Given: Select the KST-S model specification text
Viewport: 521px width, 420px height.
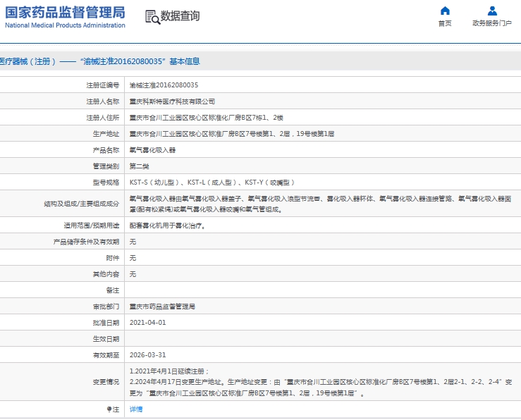Looking at the screenshot, I should tap(212, 183).
